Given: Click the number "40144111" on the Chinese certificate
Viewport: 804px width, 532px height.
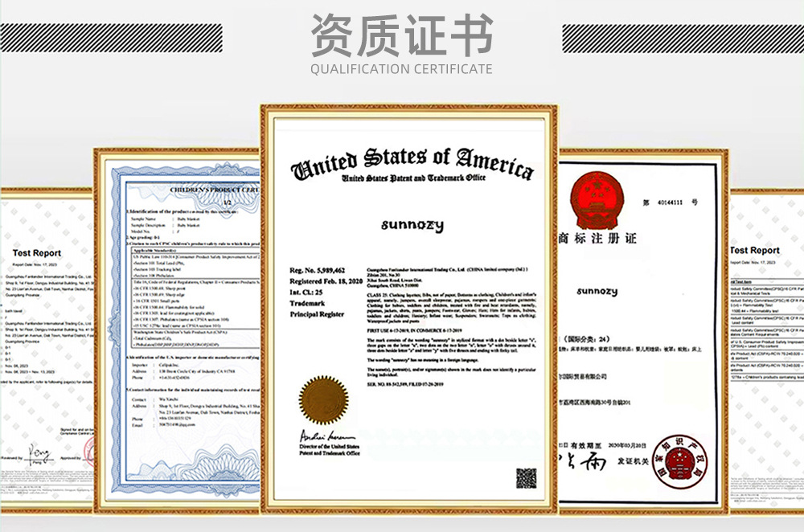Looking at the screenshot, I should click(670, 203).
